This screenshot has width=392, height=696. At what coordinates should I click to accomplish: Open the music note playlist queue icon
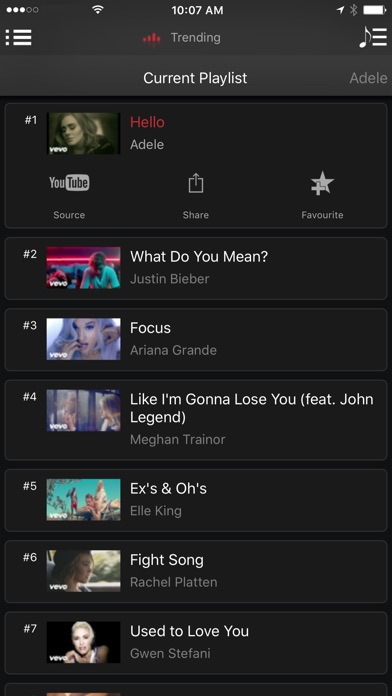pyautogui.click(x=373, y=37)
